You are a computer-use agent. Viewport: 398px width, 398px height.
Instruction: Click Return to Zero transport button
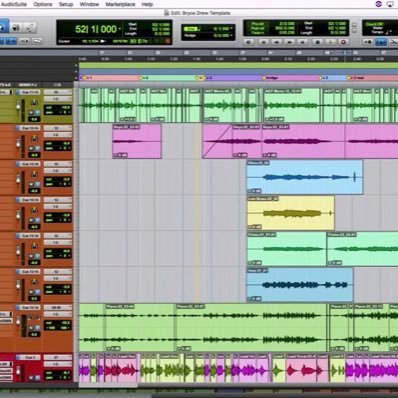263,42
